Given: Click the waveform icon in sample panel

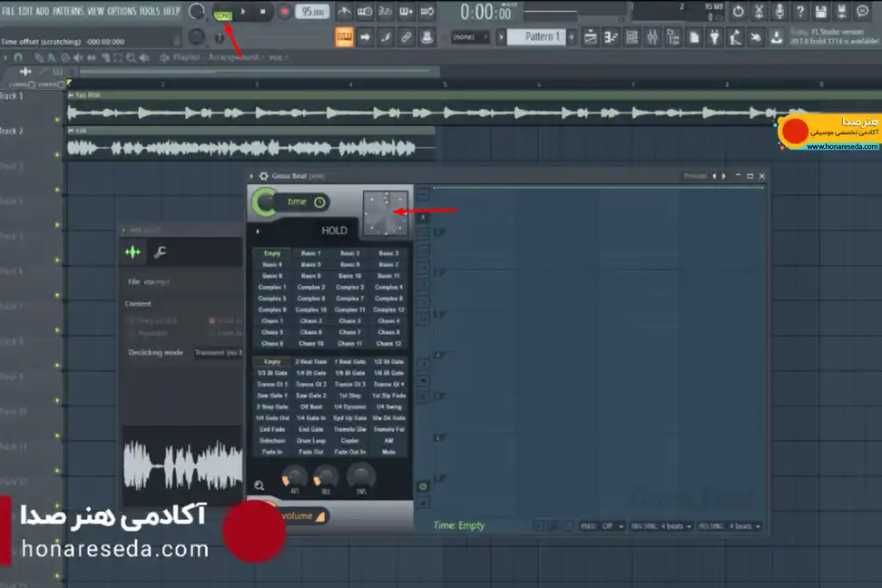Looking at the screenshot, I should (132, 252).
